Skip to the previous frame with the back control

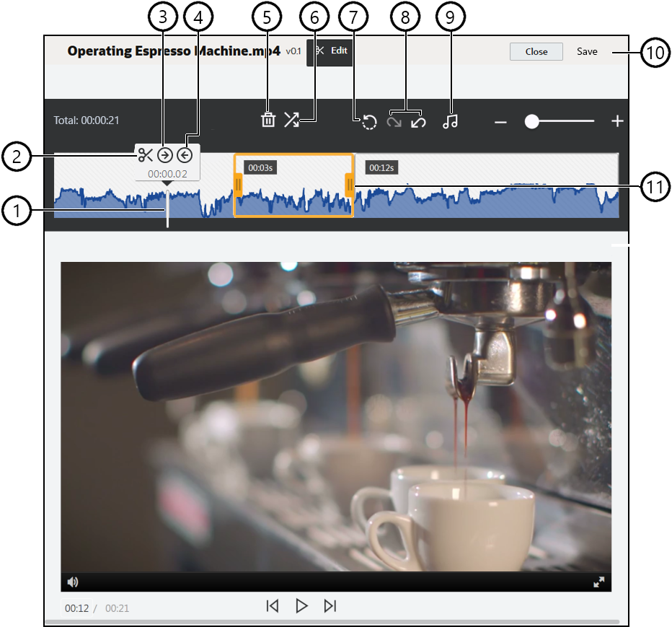pyautogui.click(x=273, y=606)
